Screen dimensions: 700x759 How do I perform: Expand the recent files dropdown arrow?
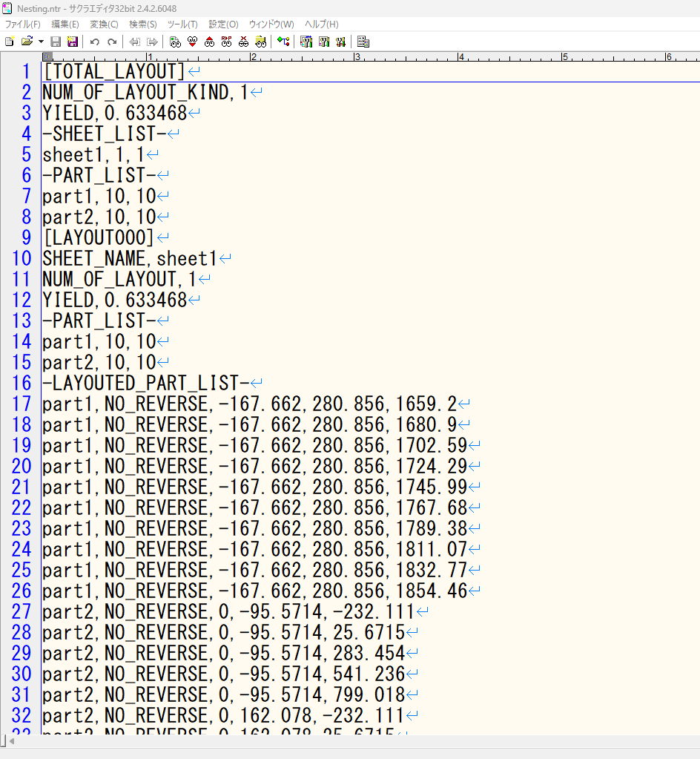(41, 42)
